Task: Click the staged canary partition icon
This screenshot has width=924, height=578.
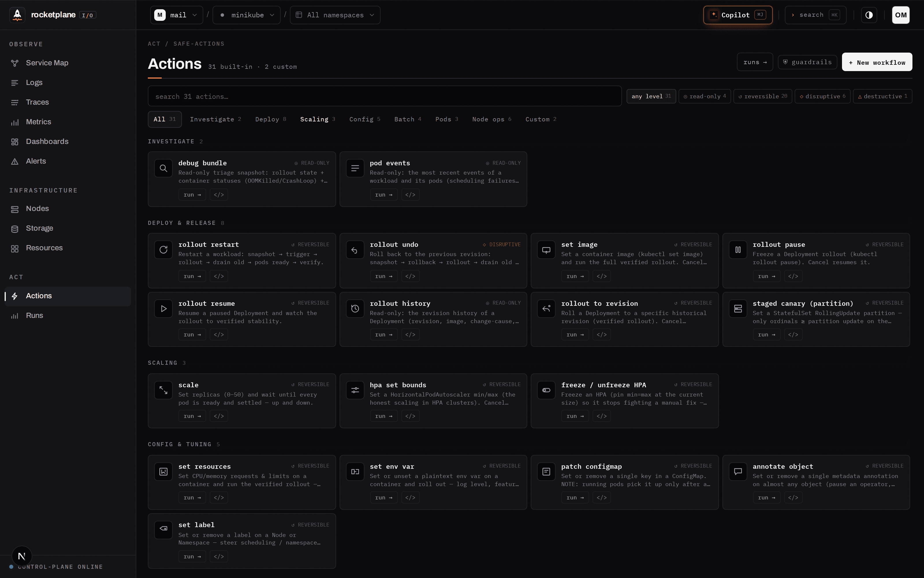Action: point(738,308)
